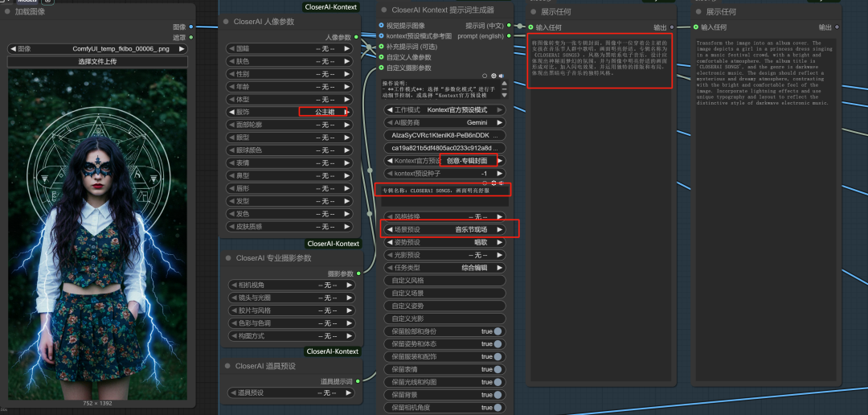The width and height of the screenshot is (868, 415).
Task: Collapse the 加载图像 node via its title dot
Action: pyautogui.click(x=8, y=11)
